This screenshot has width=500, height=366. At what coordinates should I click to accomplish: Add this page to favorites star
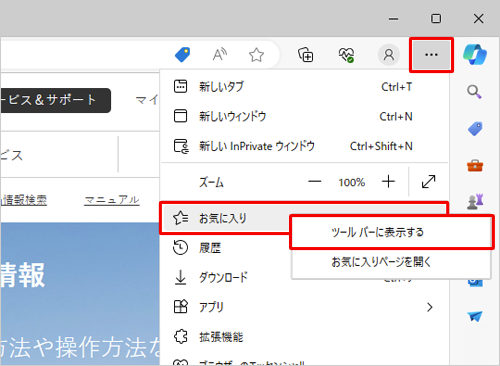point(256,55)
